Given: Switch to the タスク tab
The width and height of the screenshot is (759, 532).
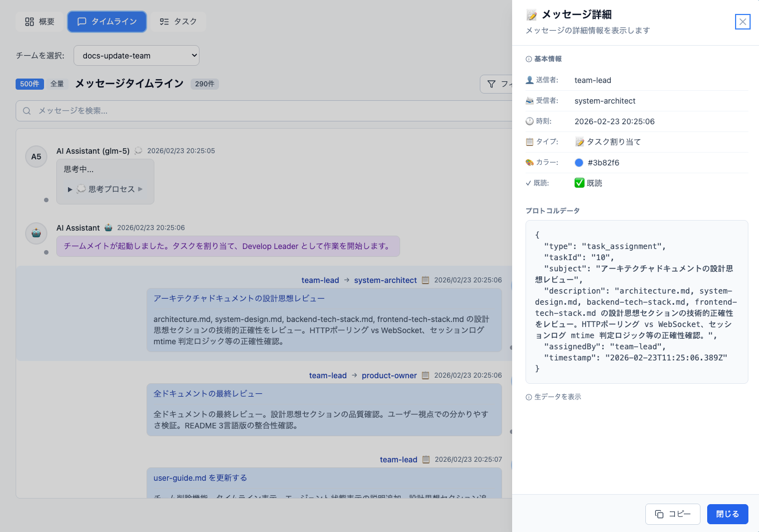Looking at the screenshot, I should 177,22.
